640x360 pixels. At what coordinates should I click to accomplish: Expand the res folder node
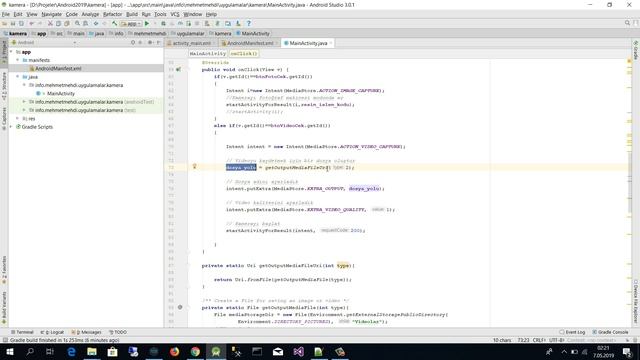point(18,118)
